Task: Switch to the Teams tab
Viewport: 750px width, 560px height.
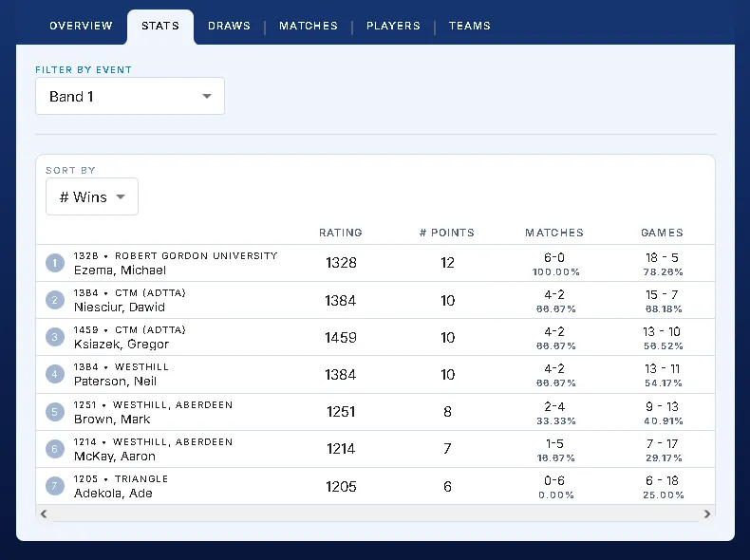Action: point(470,26)
